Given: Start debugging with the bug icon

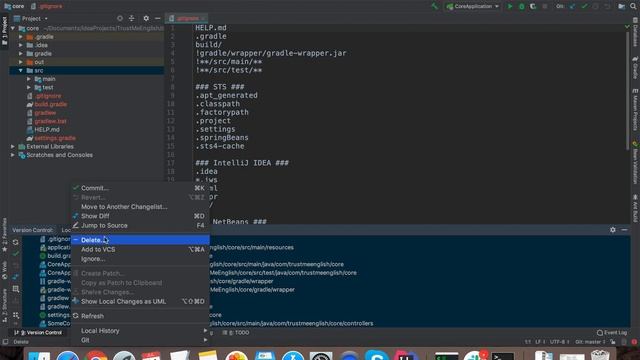Looking at the screenshot, I should coord(521,6).
